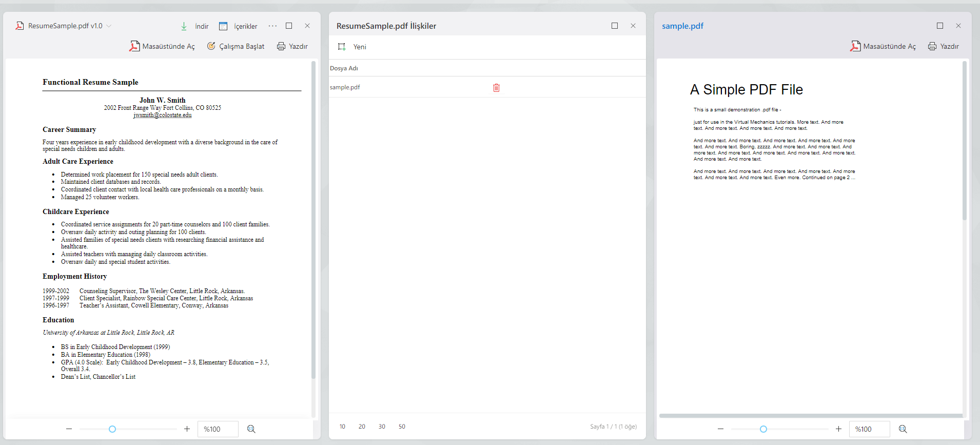Set page size to 30 items

pos(382,427)
